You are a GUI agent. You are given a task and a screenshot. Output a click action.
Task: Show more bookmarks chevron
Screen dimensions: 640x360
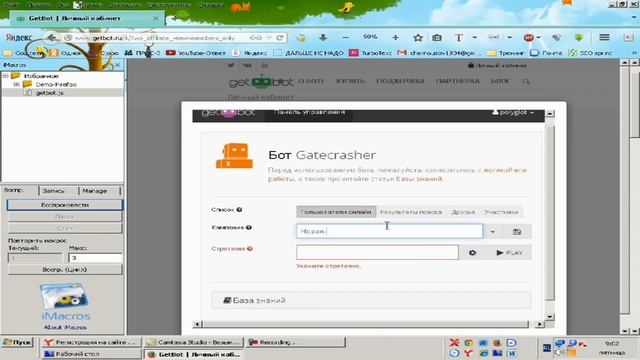[x=634, y=53]
